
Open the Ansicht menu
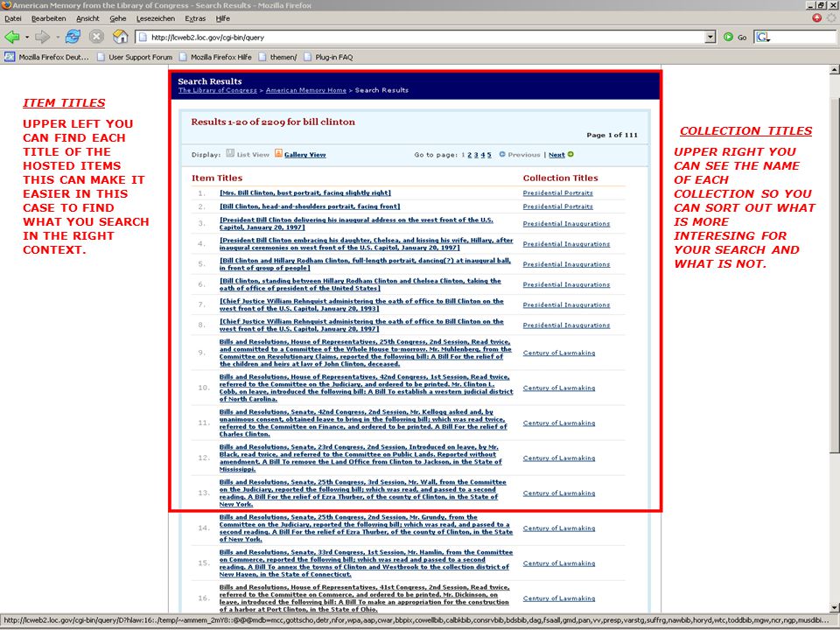pos(87,18)
